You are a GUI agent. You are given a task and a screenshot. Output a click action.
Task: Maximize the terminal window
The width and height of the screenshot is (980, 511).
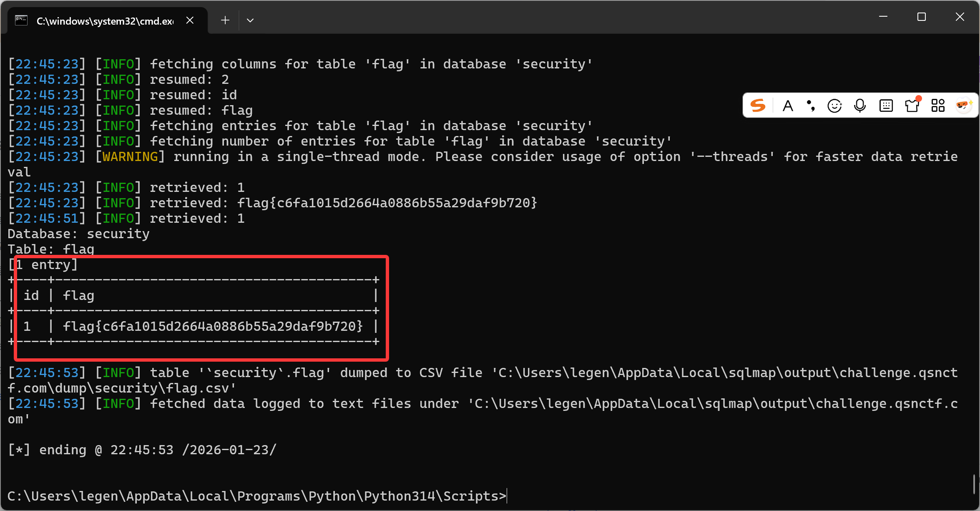coord(922,17)
